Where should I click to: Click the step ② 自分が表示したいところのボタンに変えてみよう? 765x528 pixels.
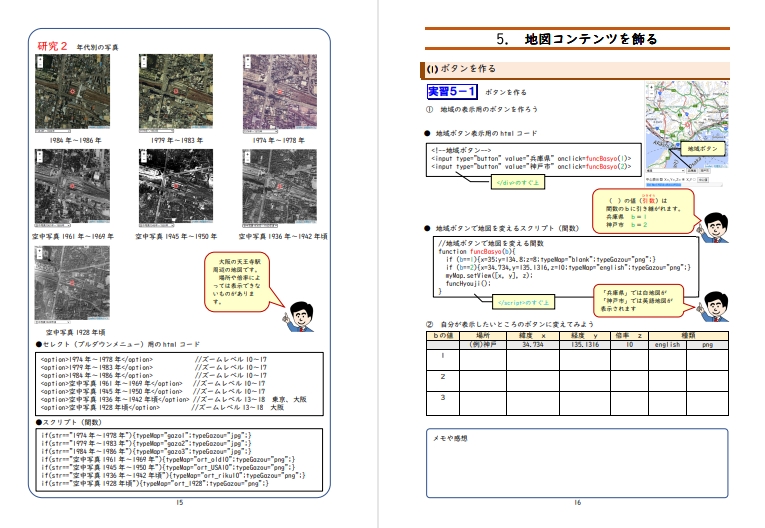[x=510, y=325]
